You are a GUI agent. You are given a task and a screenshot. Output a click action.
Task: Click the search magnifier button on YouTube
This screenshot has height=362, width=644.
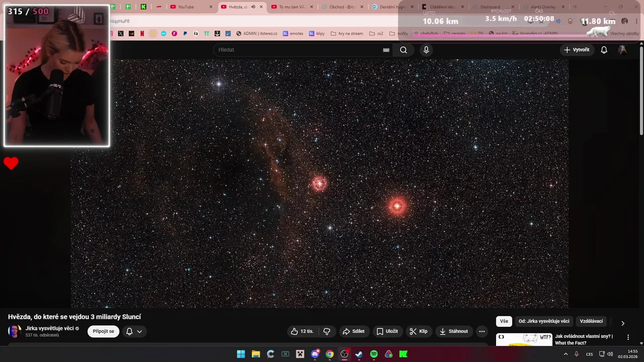pyautogui.click(x=404, y=50)
